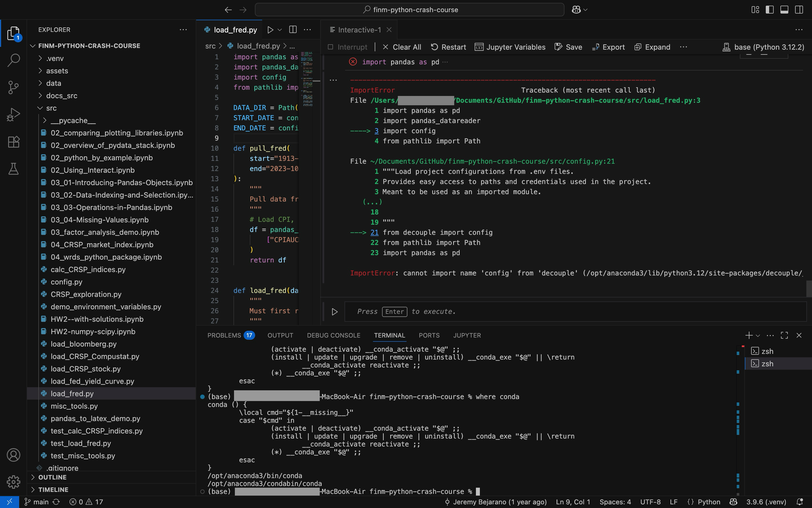Screen dimensions: 812x508
Task: Open the remote window indicator in status bar
Action: (9, 502)
